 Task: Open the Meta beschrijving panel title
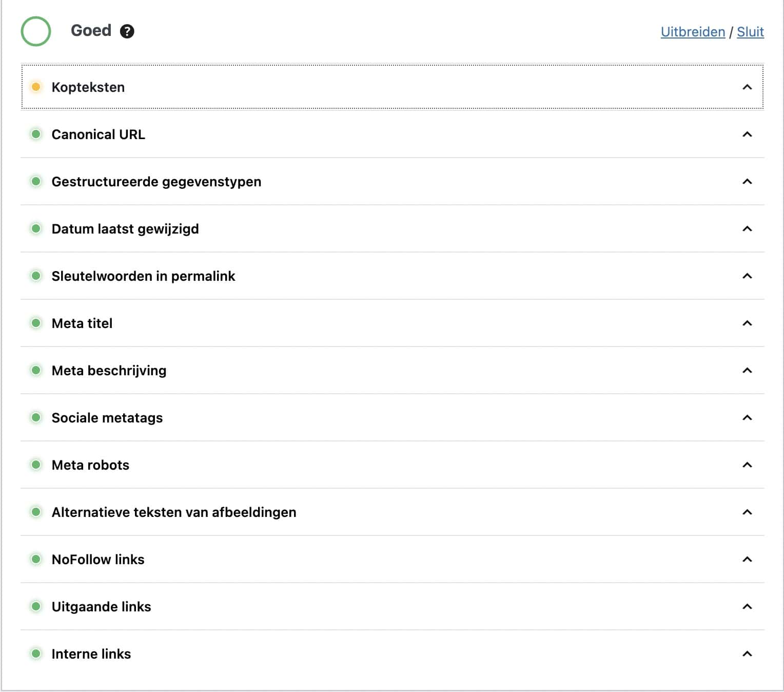tap(109, 371)
